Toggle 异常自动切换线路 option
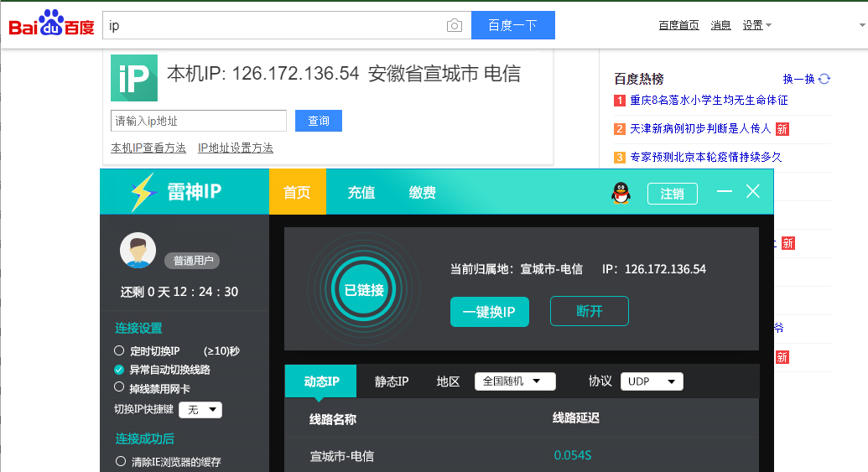 coord(119,369)
